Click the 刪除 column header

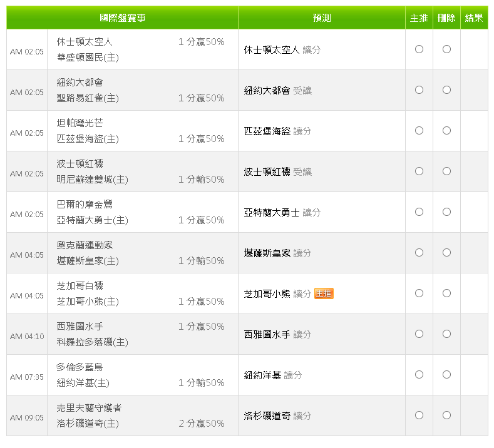coord(446,18)
